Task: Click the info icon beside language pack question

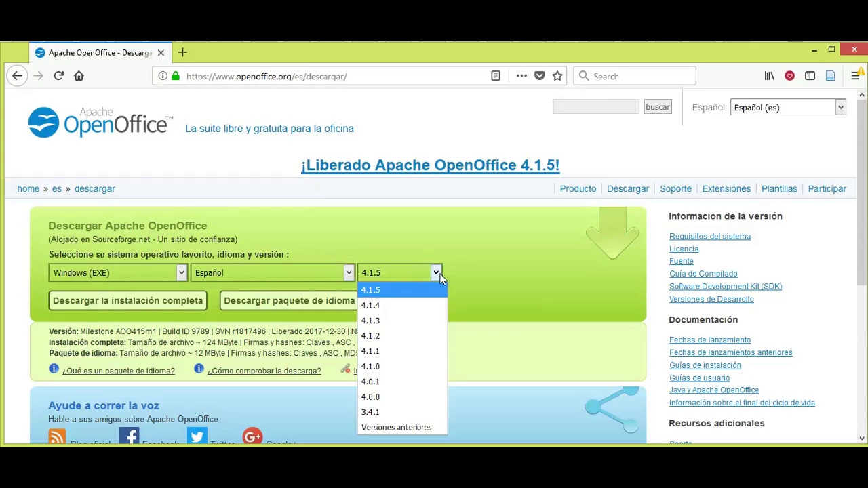Action: point(54,369)
